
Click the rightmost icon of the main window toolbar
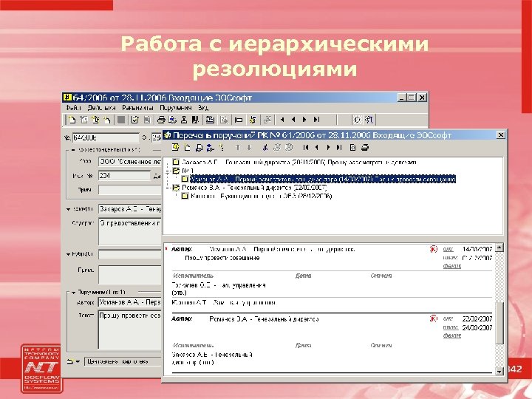coord(369,120)
